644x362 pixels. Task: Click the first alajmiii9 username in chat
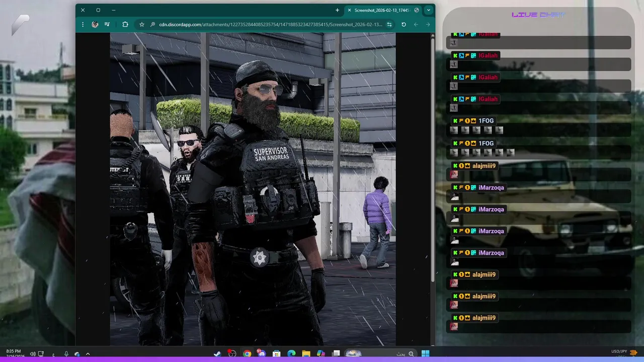[x=484, y=166]
